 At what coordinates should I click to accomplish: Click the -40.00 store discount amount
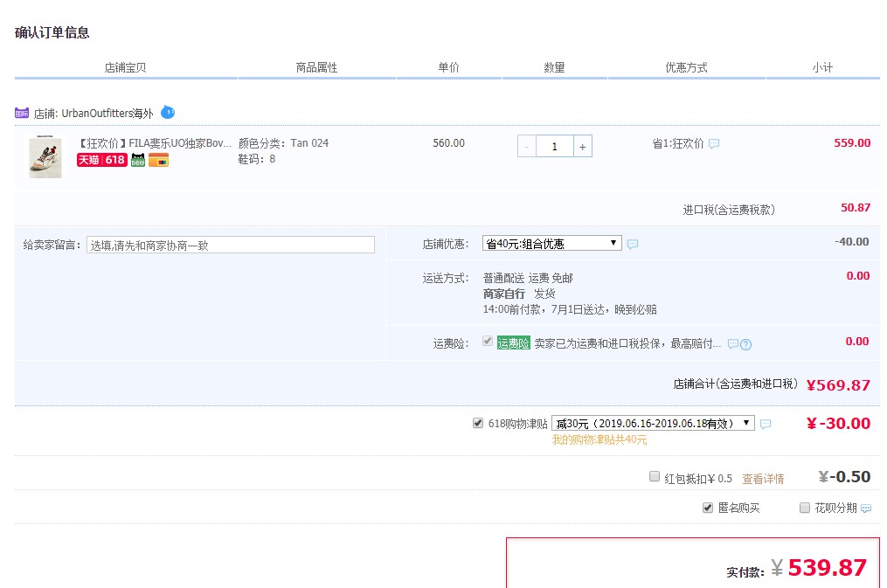coord(852,241)
